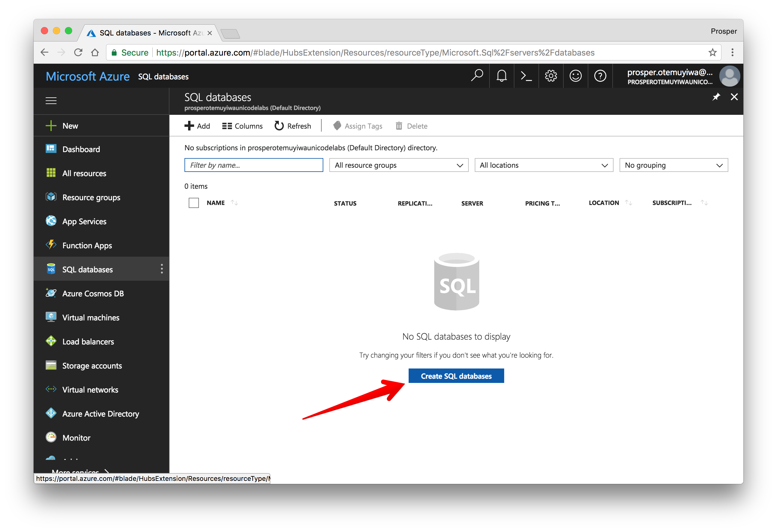
Task: Click the Add button in toolbar
Action: 197,126
